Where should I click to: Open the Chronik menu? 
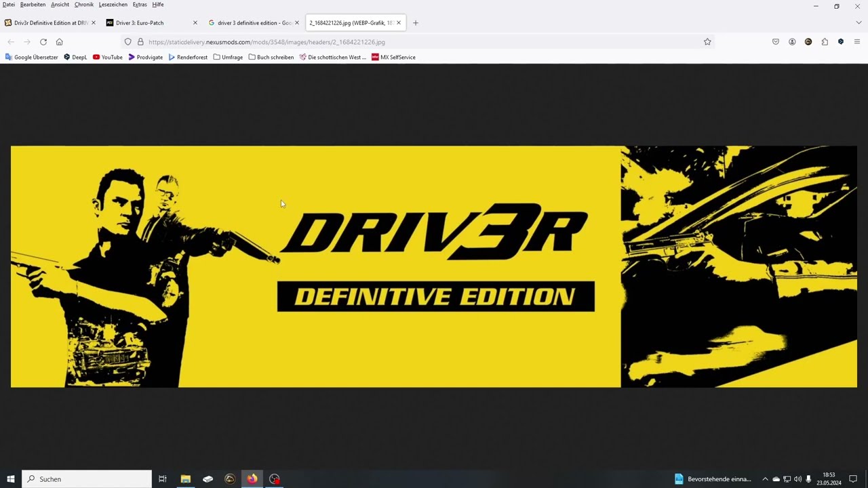[x=84, y=5]
